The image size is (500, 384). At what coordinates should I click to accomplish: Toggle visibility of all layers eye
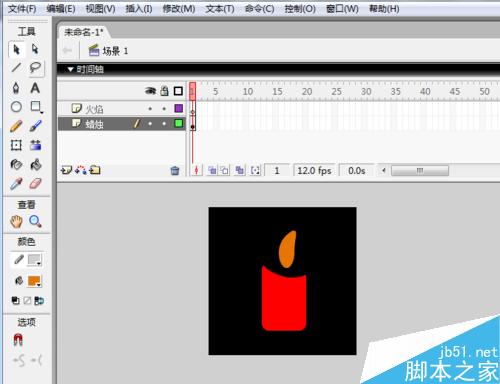point(150,91)
